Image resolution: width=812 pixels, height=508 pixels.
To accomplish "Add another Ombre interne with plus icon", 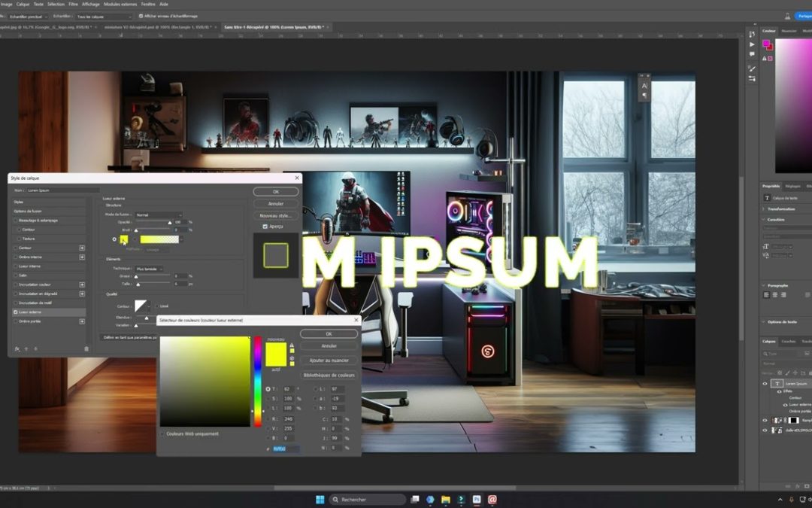I will 82,257.
